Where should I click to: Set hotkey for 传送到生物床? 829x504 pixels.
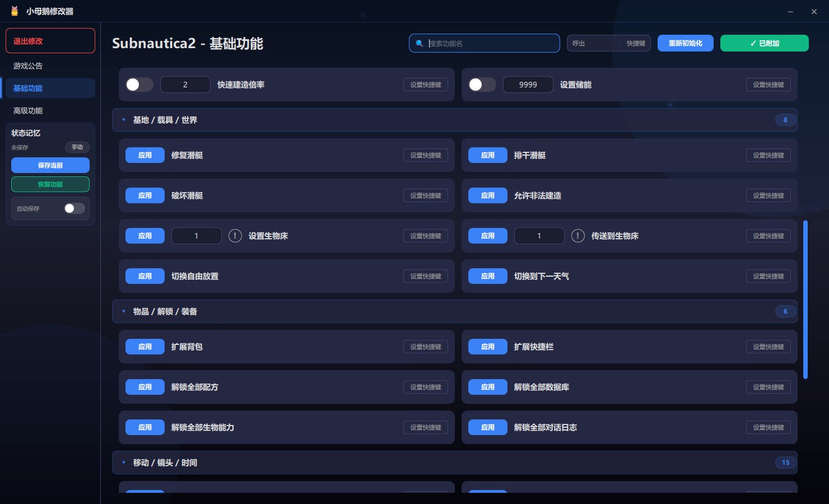pyautogui.click(x=769, y=236)
